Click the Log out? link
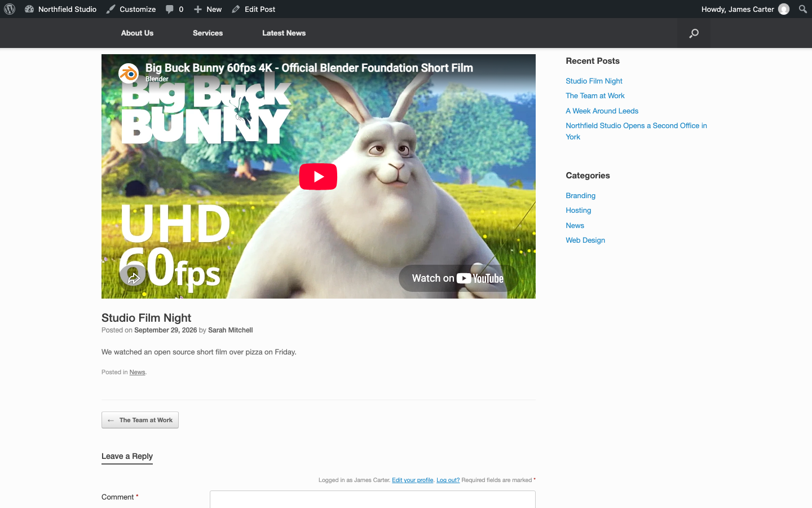The height and width of the screenshot is (508, 812). (448, 480)
